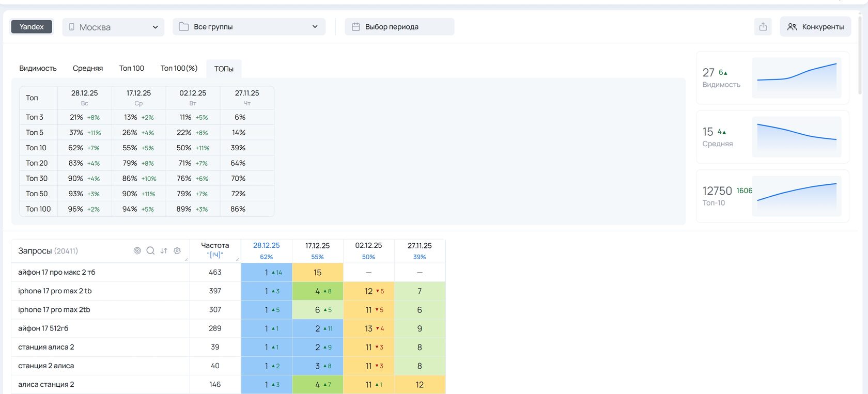Click position 15 cell for айфон 17 про макс 2 тб
Image resolution: width=868 pixels, height=394 pixels.
click(318, 272)
